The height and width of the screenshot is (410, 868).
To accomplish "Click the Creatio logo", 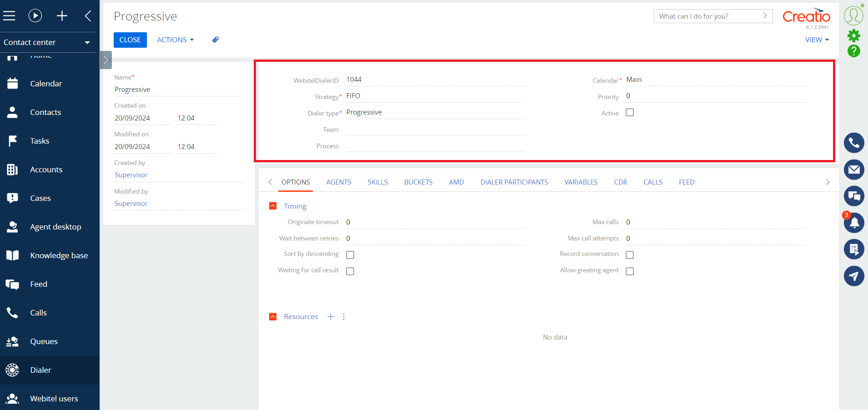I will 806,16.
